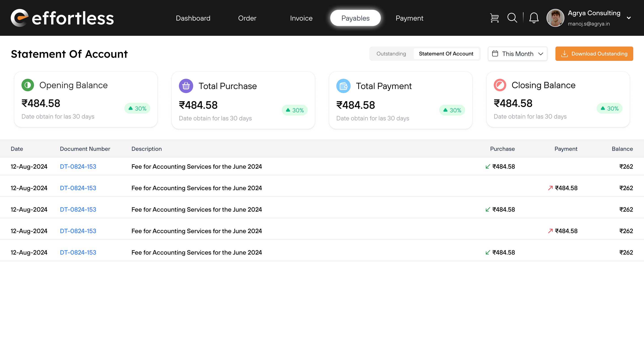Click the user profile avatar photo
The image size is (644, 349).
tap(555, 18)
